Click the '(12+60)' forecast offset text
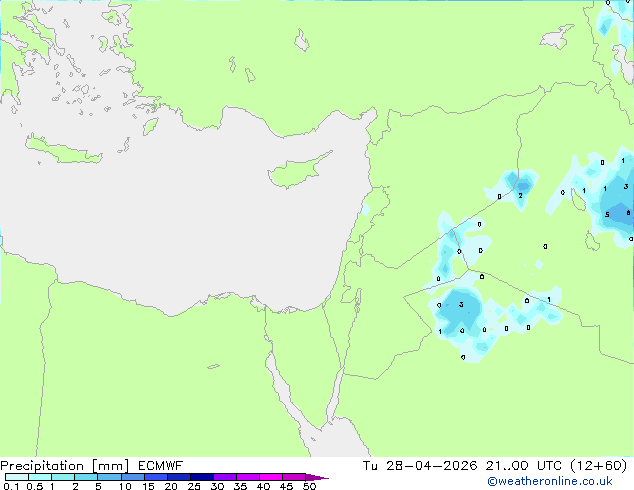The image size is (634, 490). pos(598,466)
